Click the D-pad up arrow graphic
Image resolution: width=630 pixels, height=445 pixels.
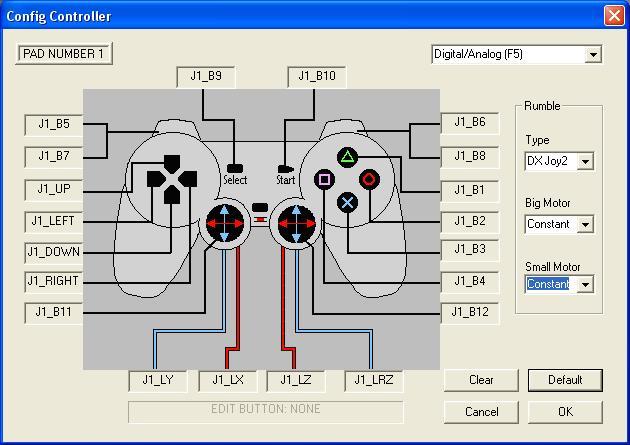coord(172,164)
